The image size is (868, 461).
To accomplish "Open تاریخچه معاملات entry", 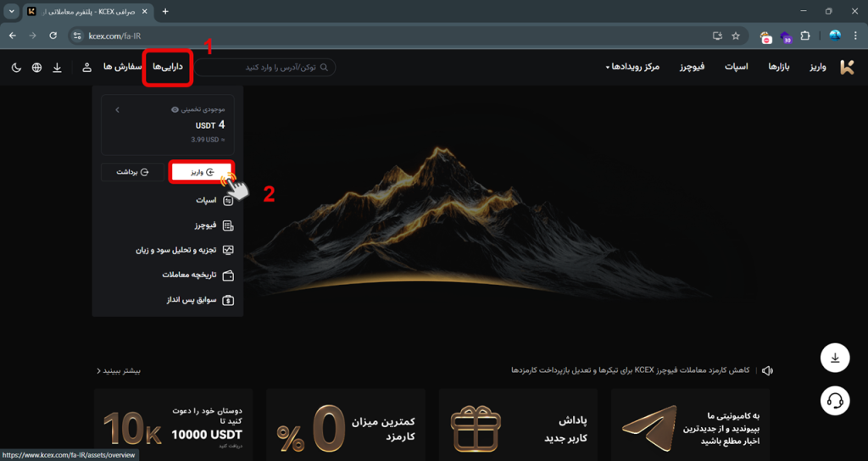I will pos(198,275).
